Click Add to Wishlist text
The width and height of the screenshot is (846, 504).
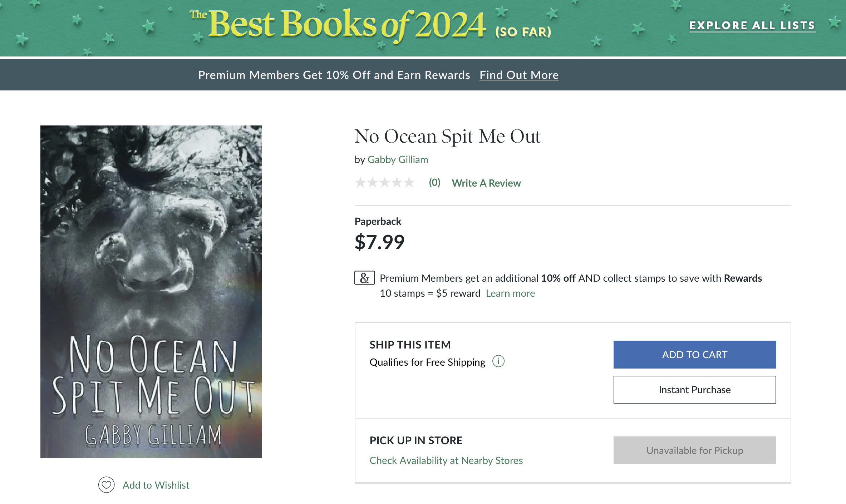pyautogui.click(x=156, y=485)
